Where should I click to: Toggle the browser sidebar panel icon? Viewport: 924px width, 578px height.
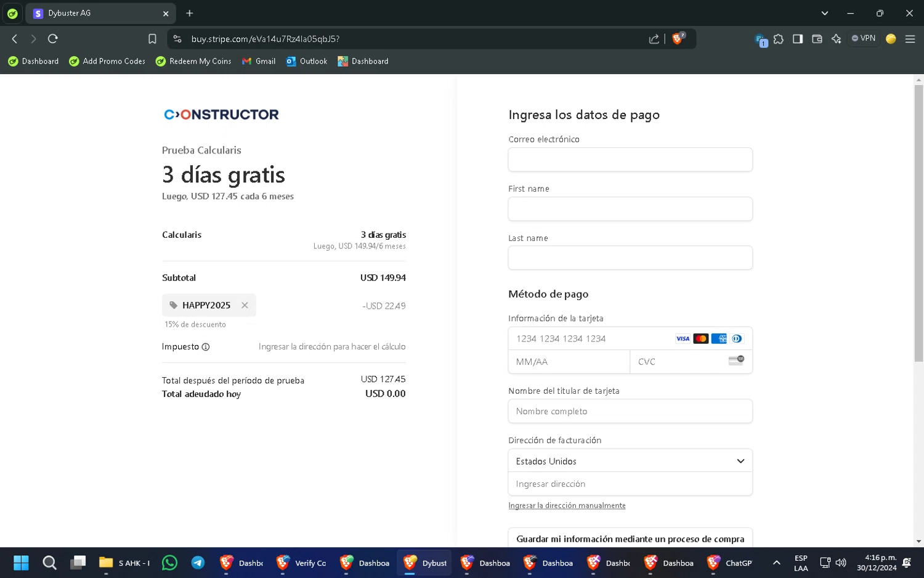(x=798, y=39)
